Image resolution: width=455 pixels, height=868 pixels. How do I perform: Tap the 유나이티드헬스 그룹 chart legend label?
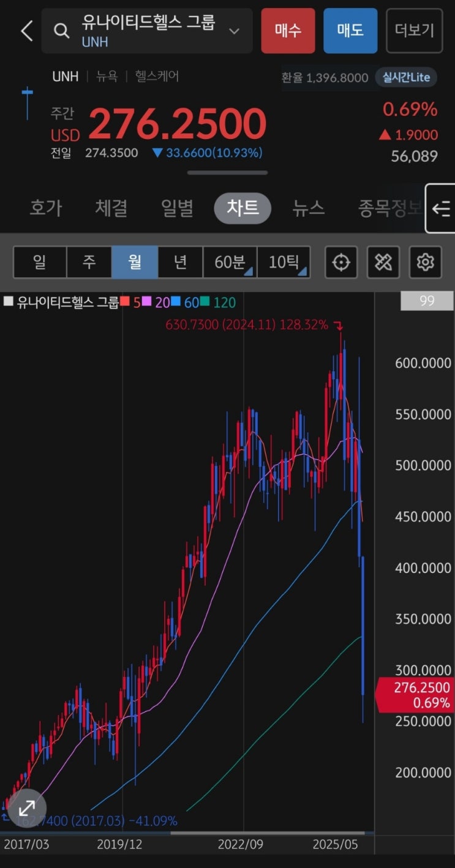61,302
